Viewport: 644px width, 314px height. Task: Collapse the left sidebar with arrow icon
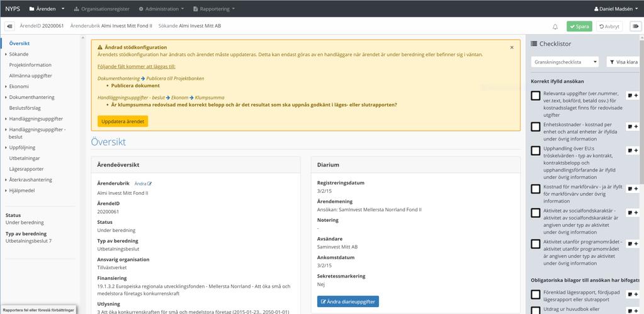[10, 26]
